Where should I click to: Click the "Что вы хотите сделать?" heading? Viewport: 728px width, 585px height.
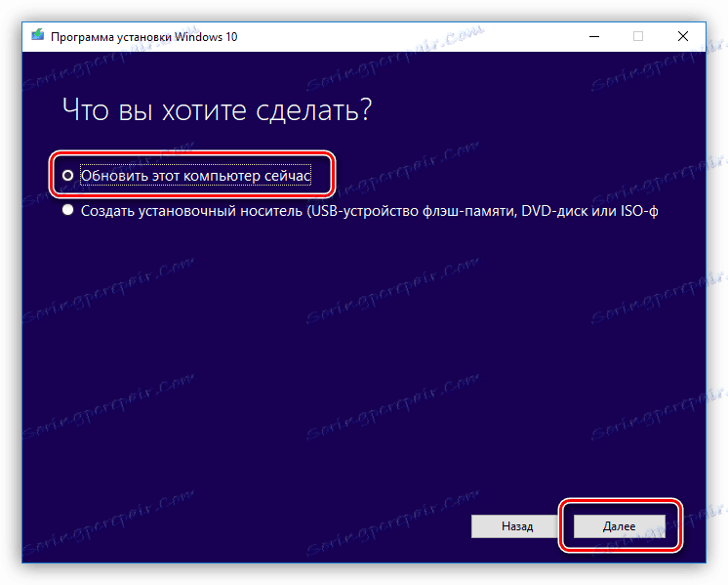pos(217,110)
